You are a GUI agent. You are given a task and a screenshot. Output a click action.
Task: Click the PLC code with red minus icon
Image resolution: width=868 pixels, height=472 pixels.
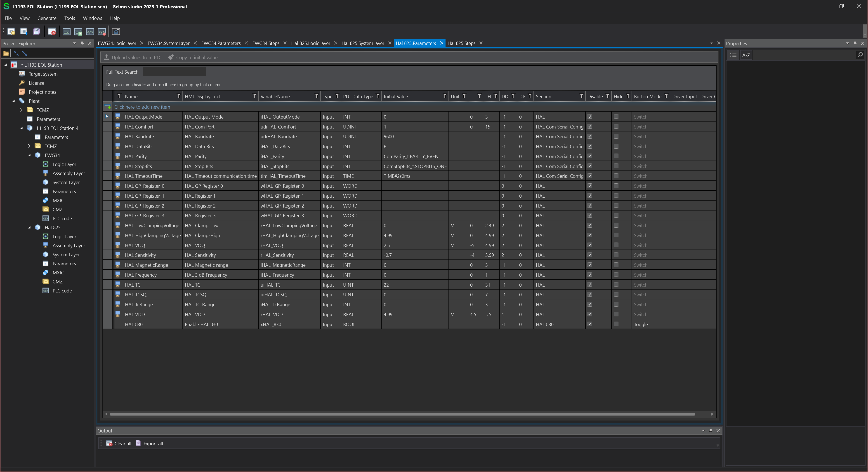102,32
